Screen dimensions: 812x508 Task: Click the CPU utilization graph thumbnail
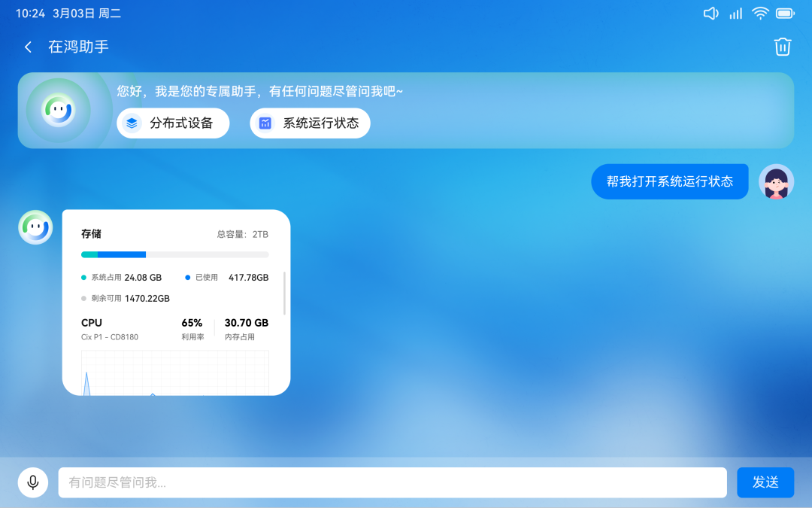(x=174, y=373)
